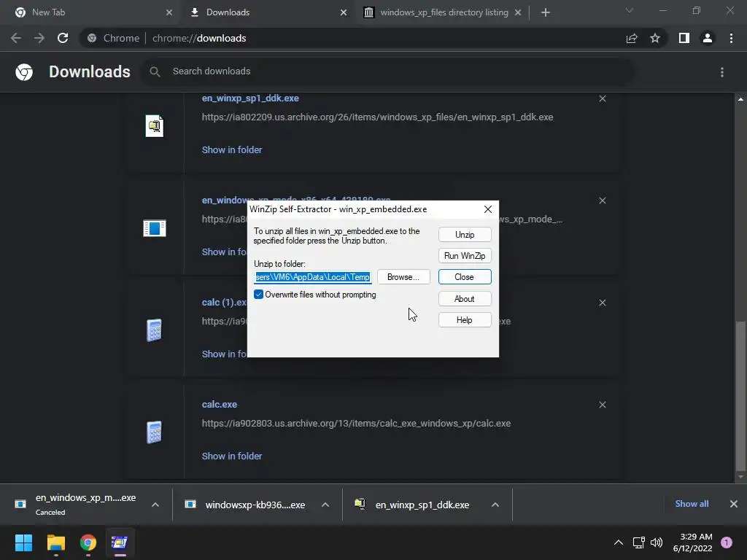Open Downloads page more actions menu
The image size is (747, 560).
click(x=722, y=72)
